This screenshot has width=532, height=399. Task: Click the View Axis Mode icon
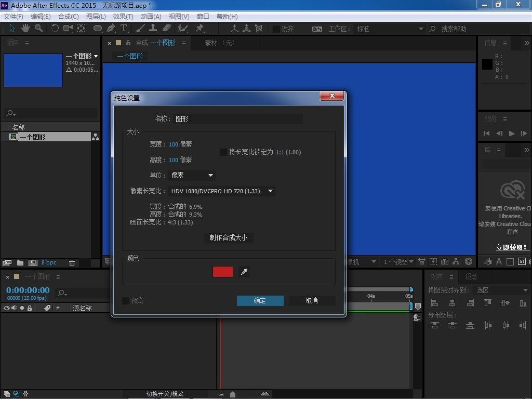259,29
